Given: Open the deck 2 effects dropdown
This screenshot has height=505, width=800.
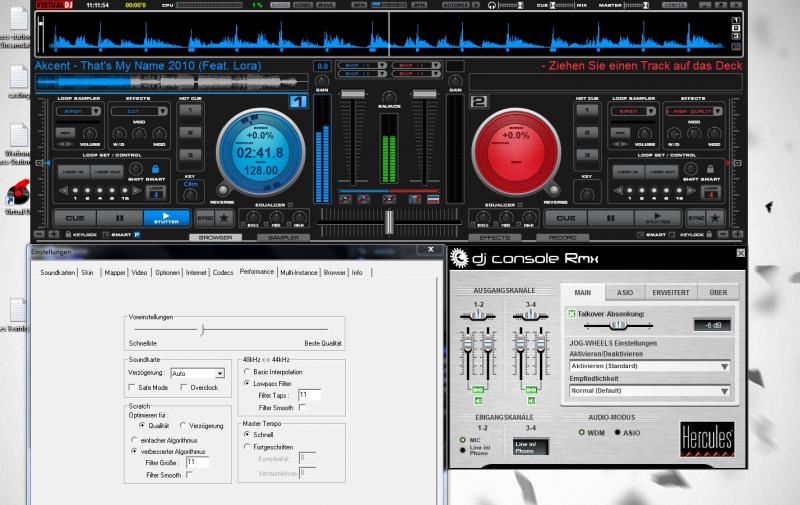Looking at the screenshot, I should point(694,111).
